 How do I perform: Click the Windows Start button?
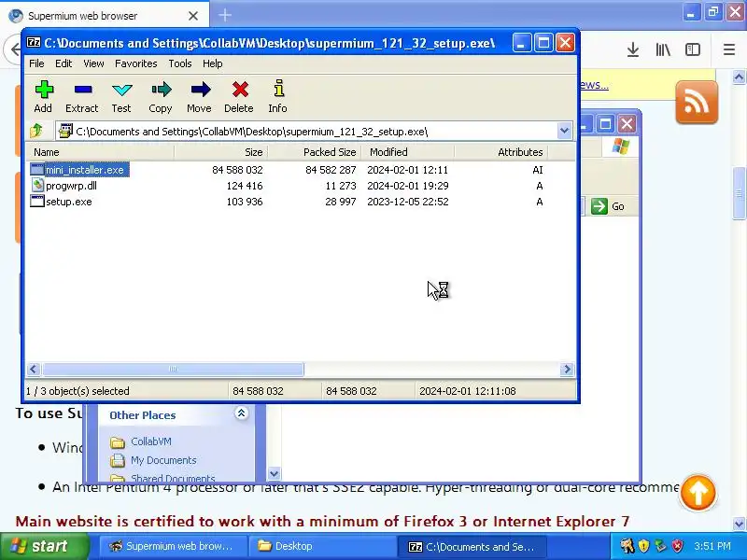[44, 546]
